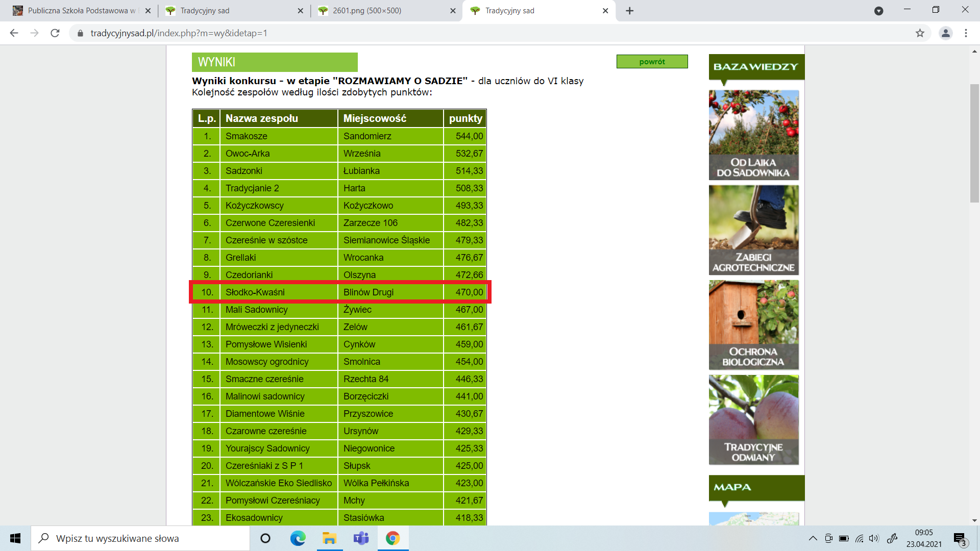Viewport: 980px width, 551px height.
Task: Show hidden system tray icons
Action: pos(813,538)
